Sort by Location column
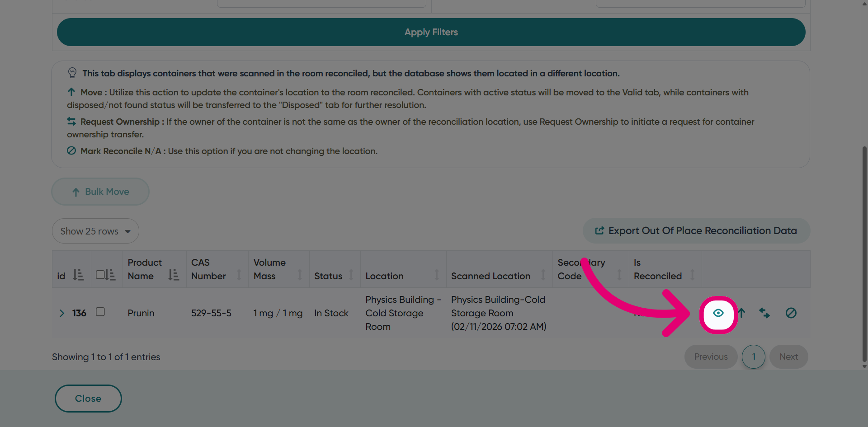Viewport: 868px width, 427px height. coord(437,275)
